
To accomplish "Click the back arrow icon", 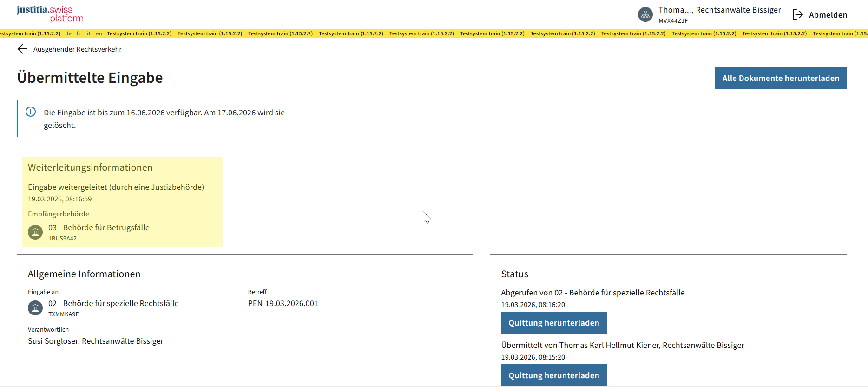I will point(22,49).
